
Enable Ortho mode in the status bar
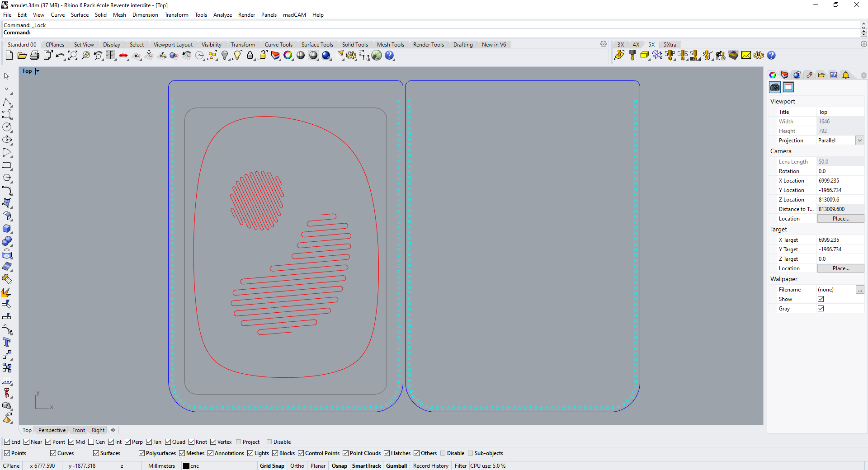point(297,465)
